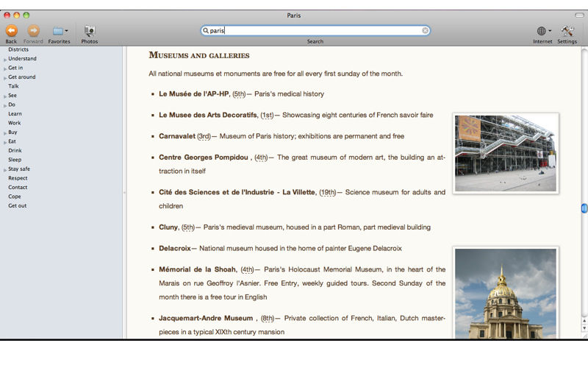Select Talk in the sidebar
This screenshot has height=368, width=588.
coord(13,86)
